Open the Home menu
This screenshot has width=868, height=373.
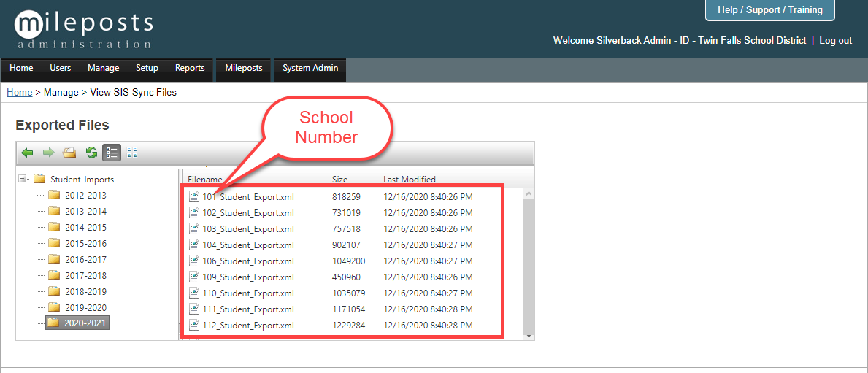pyautogui.click(x=22, y=68)
